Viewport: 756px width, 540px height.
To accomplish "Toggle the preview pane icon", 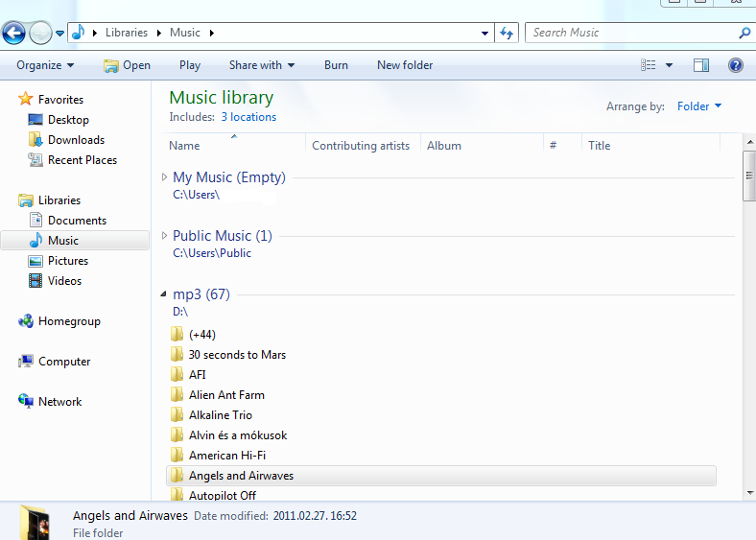I will point(701,65).
